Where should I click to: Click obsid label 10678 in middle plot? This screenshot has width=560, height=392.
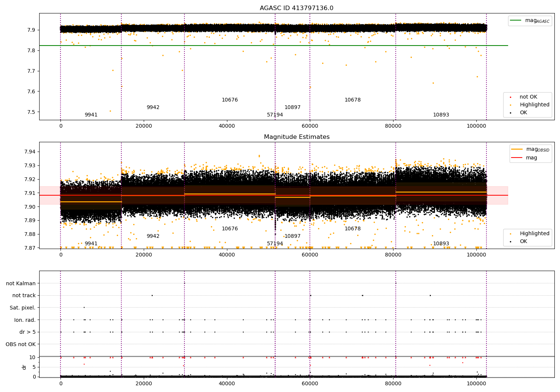pos(352,229)
